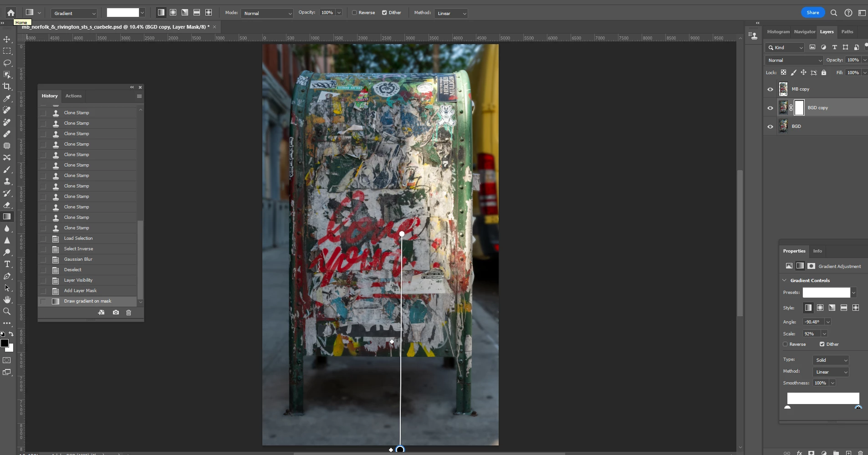Create new snapshot in History panel
The width and height of the screenshot is (868, 455).
(116, 312)
